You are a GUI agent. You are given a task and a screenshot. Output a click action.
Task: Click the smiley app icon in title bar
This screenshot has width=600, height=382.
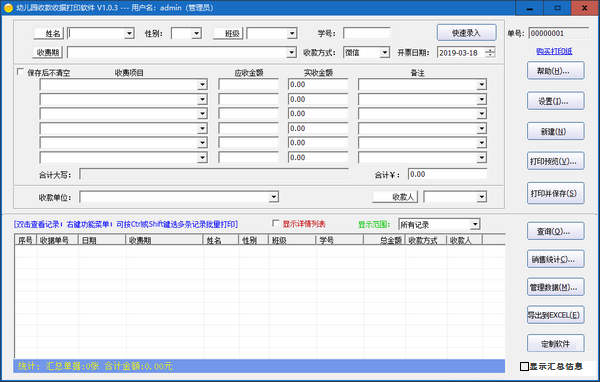[8, 8]
